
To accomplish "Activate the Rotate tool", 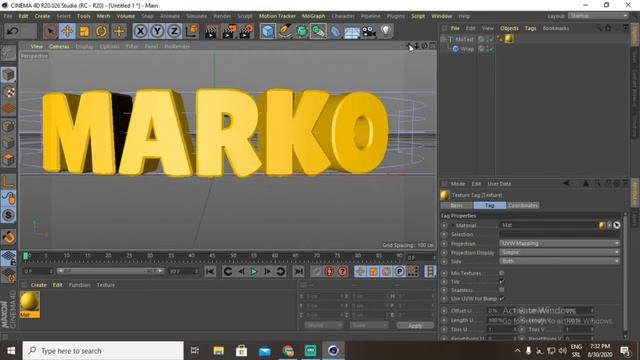I will click(101, 31).
